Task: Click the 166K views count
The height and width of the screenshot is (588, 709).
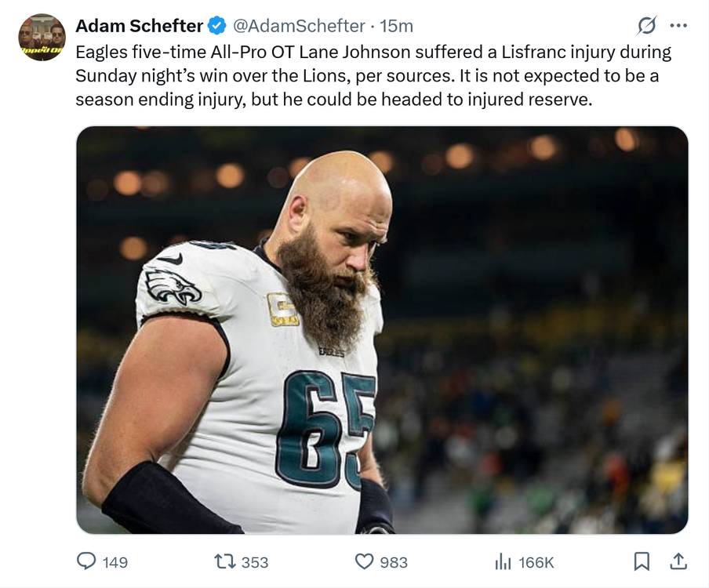Action: 536,562
